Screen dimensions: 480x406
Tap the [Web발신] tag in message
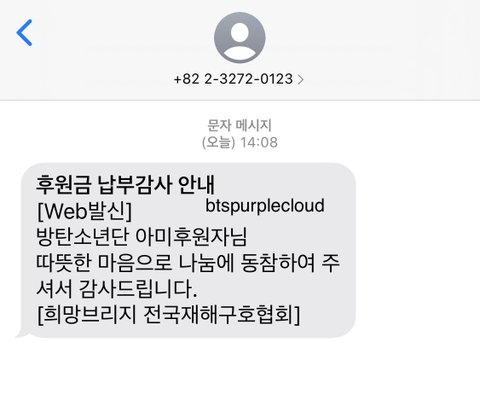84,211
